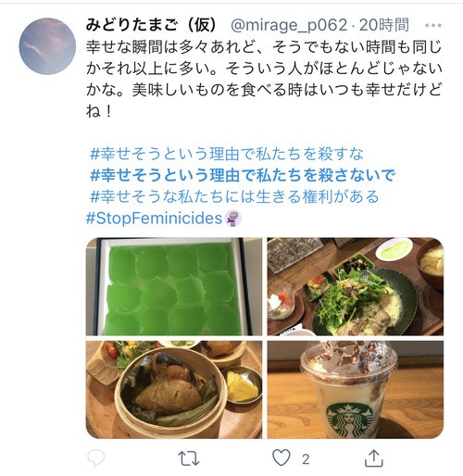The image size is (463, 476).
Task: Retweet this post using the arrows icon
Action: coord(189,458)
